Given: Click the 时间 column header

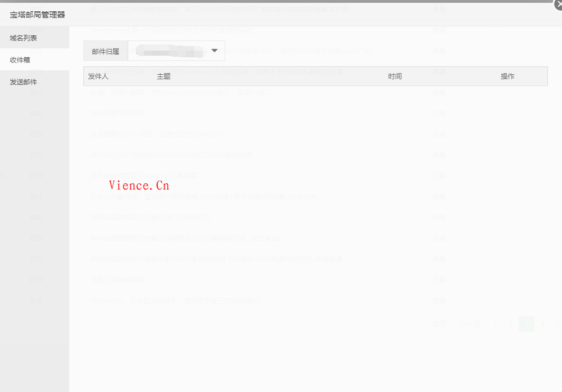Looking at the screenshot, I should point(395,76).
